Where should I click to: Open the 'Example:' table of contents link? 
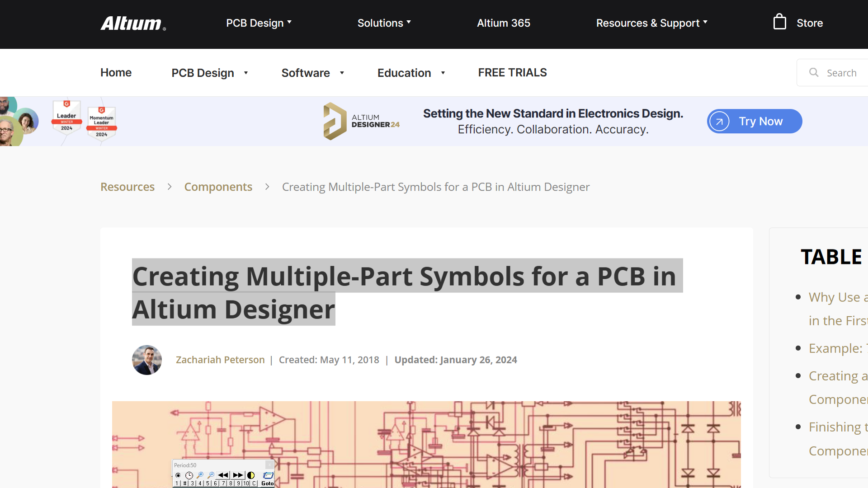click(x=838, y=348)
